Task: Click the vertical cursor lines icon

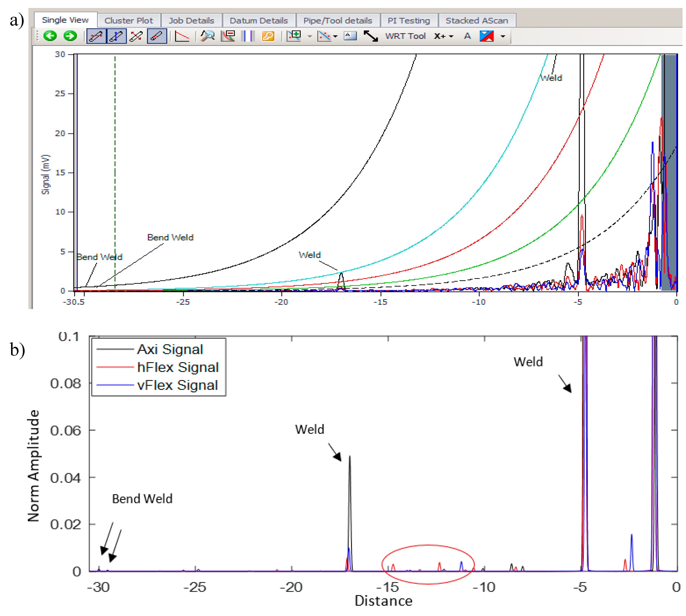Action: [x=248, y=36]
